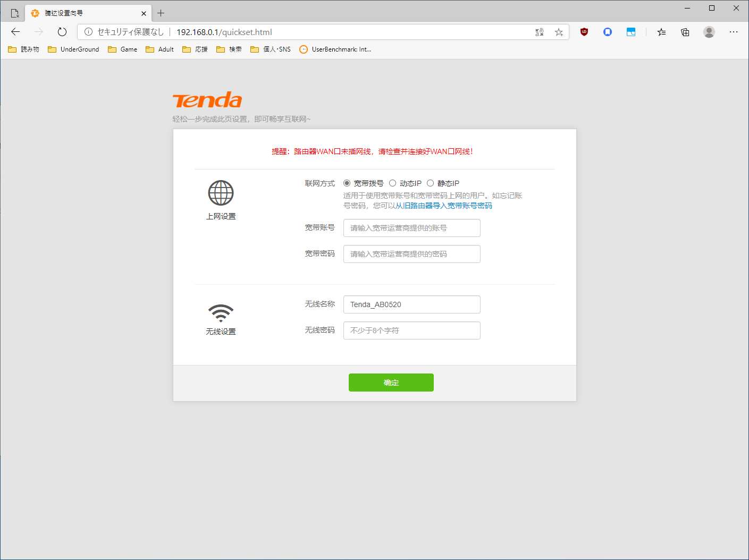The image size is (749, 560).
Task: Click the 无线设置 label
Action: (221, 332)
